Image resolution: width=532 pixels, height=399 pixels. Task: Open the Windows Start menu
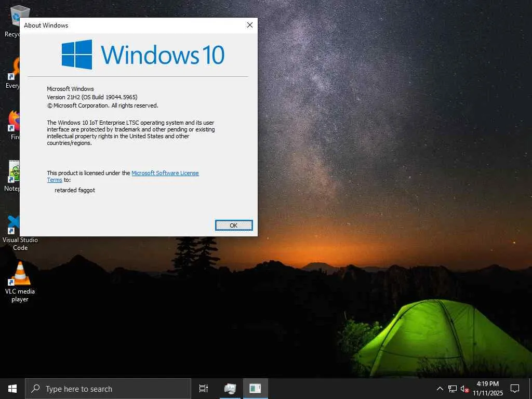point(12,389)
